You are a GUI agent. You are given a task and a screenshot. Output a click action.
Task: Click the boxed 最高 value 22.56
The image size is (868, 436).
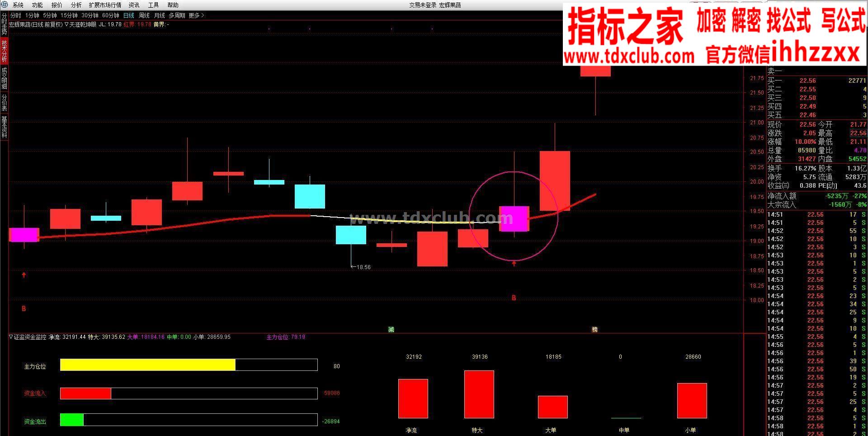pos(858,133)
